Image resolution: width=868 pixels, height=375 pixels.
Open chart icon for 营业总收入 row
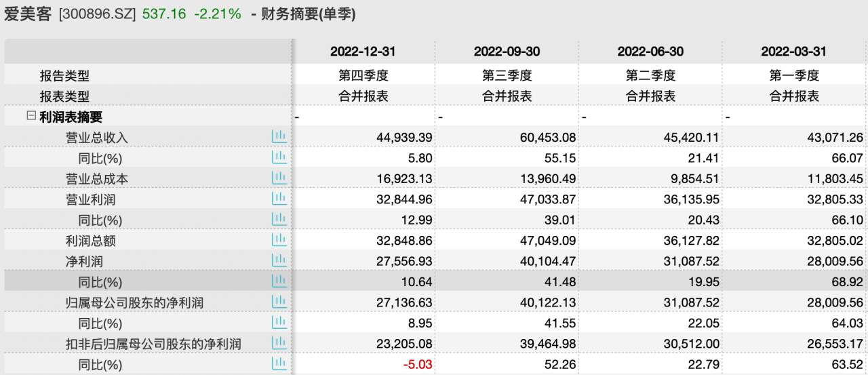click(x=279, y=137)
